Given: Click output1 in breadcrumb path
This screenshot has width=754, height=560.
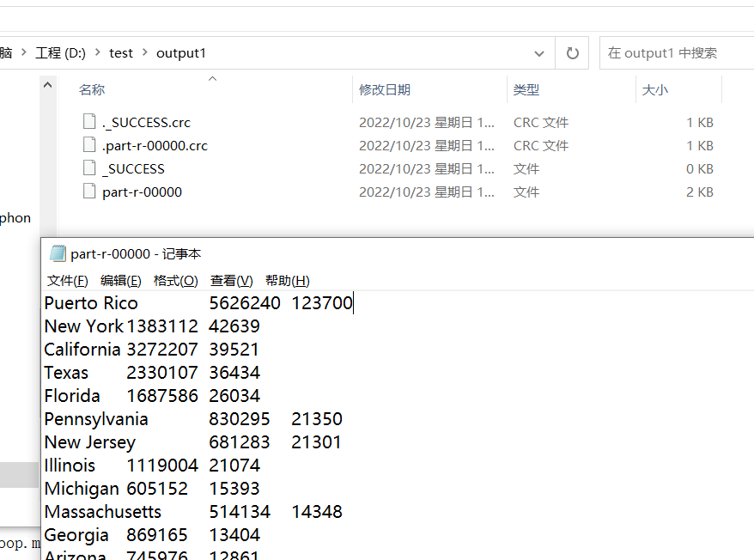Looking at the screenshot, I should pyautogui.click(x=181, y=53).
